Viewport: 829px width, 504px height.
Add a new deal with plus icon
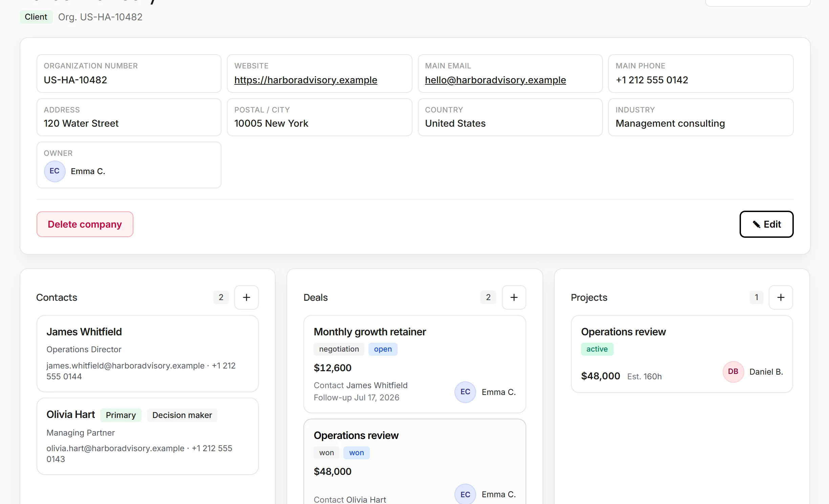[514, 297]
